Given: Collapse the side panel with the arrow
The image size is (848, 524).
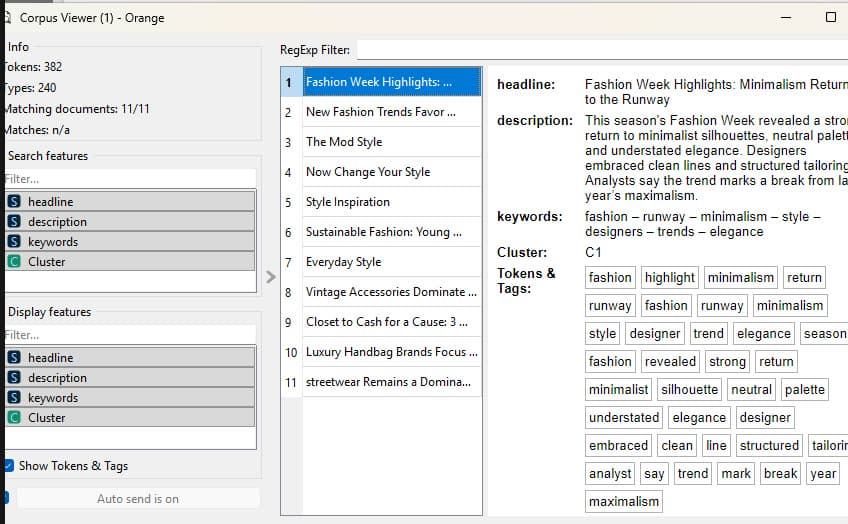Looking at the screenshot, I should [271, 277].
